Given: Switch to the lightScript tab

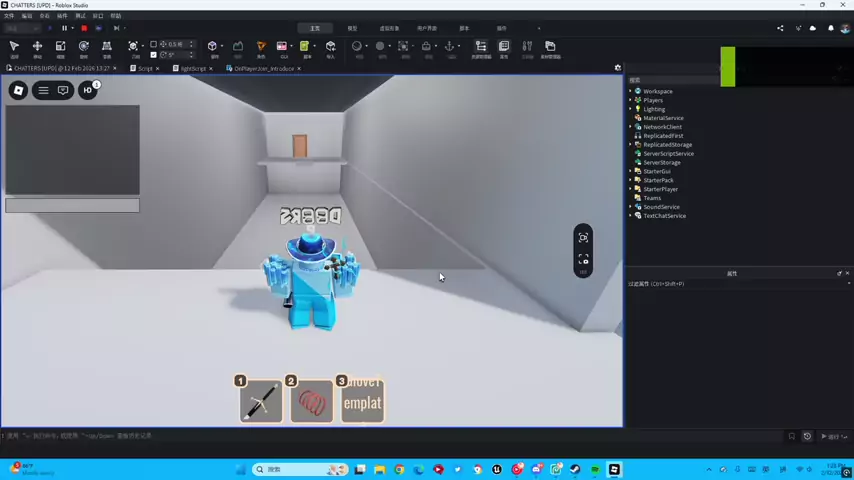Looking at the screenshot, I should coord(192,69).
